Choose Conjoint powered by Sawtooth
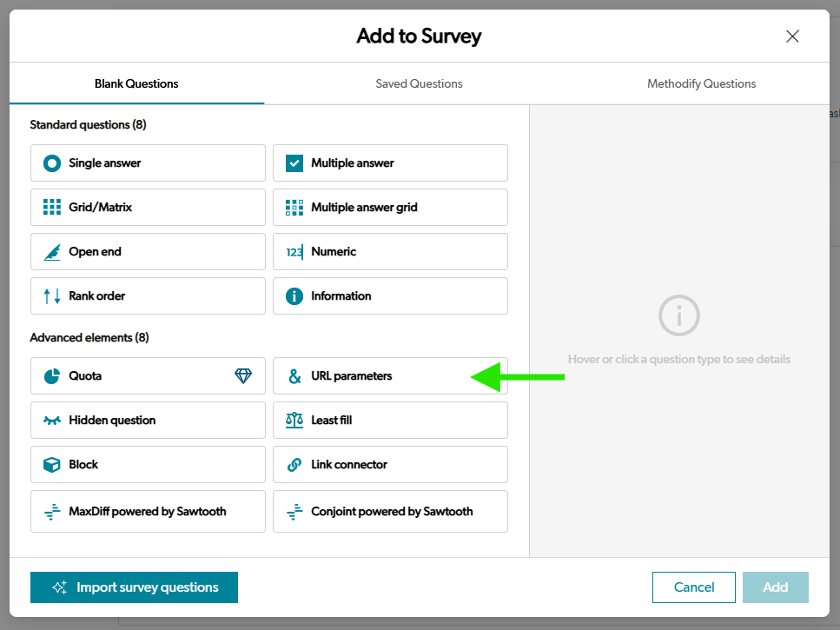840x630 pixels. click(390, 512)
